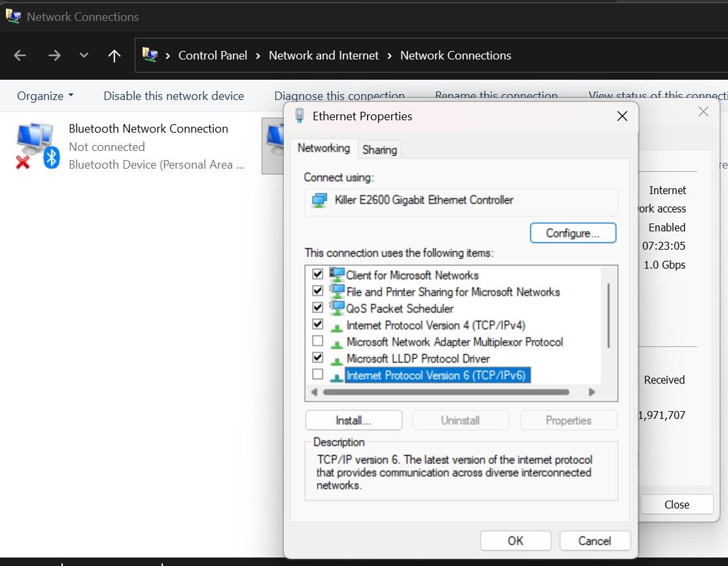The image size is (728, 566).
Task: Click the Back arrow in Network Connections
Action: point(20,56)
